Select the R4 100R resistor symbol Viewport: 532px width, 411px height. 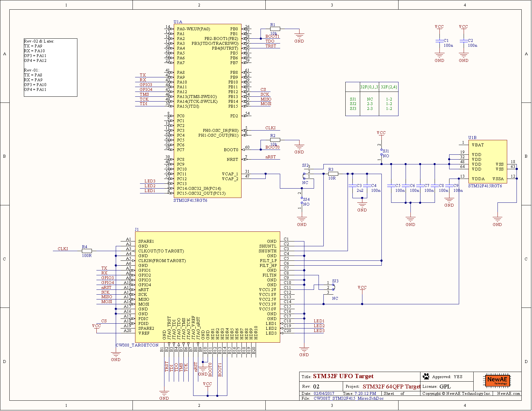[87, 251]
